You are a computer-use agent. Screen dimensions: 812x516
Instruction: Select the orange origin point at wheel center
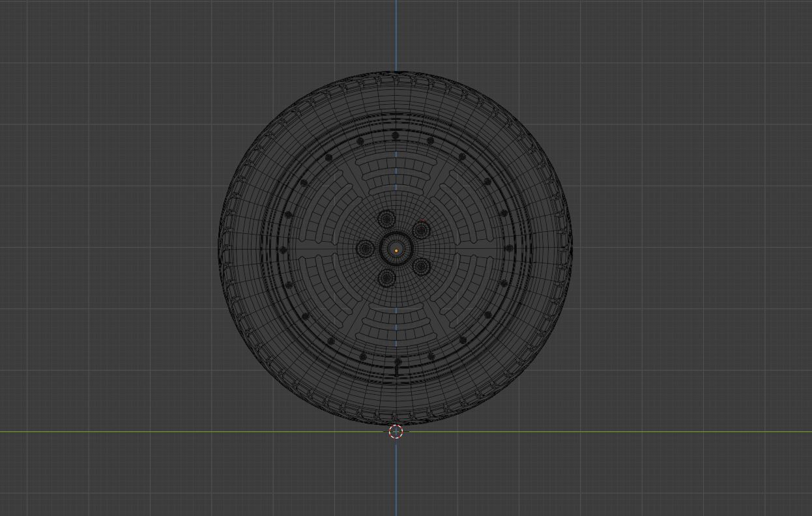396,250
